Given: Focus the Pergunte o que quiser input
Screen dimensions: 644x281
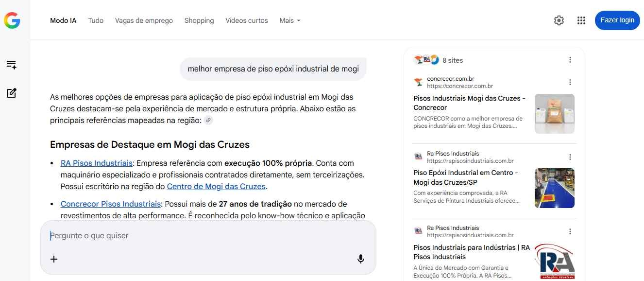Looking at the screenshot, I should (x=208, y=235).
